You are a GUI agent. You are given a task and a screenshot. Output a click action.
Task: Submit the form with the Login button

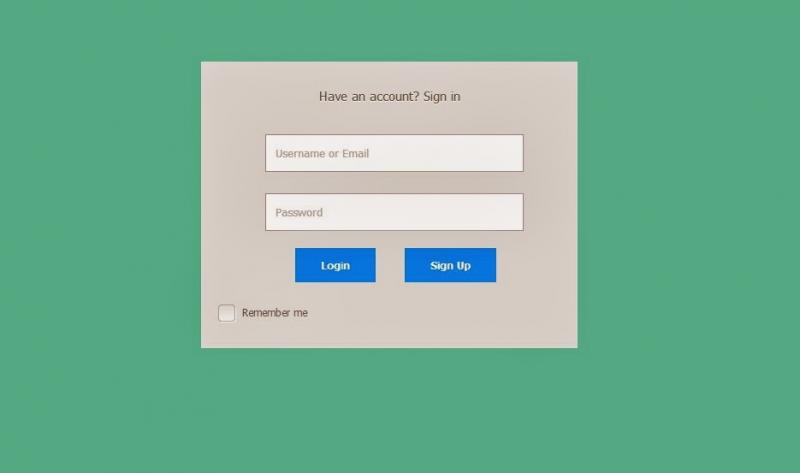pos(335,265)
